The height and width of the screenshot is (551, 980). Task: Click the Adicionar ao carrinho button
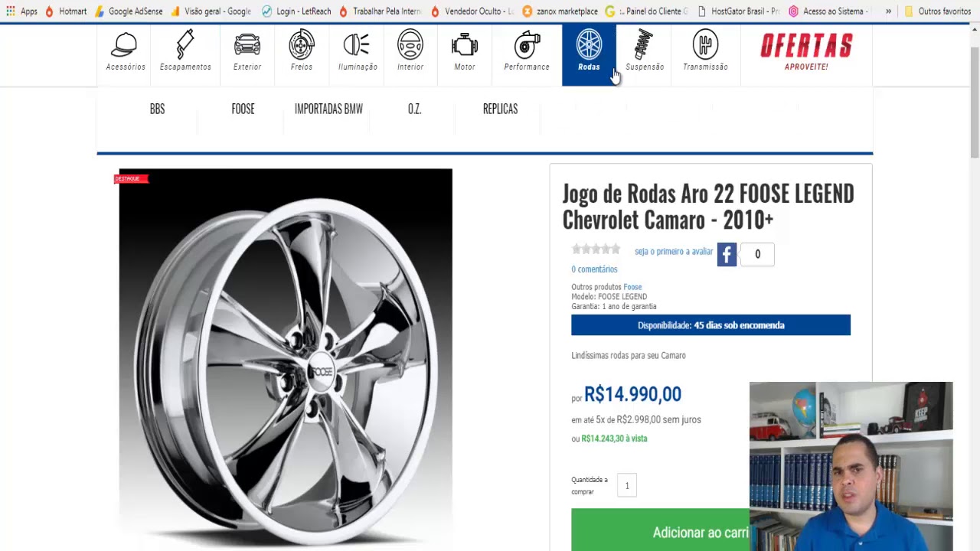pyautogui.click(x=660, y=531)
